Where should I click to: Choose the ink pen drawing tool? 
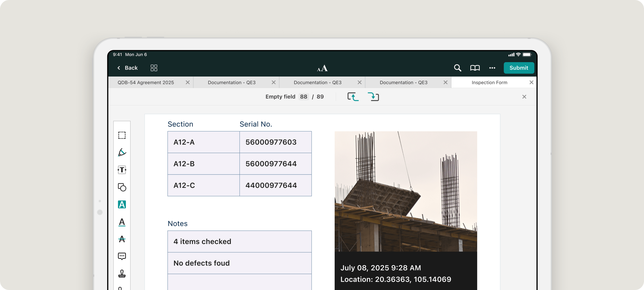coord(122,152)
